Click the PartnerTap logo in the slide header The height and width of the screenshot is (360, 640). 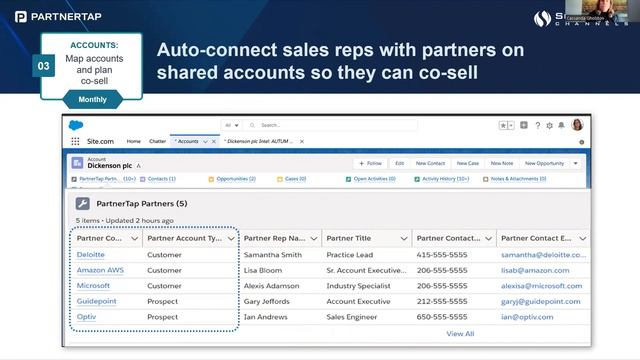[x=58, y=17]
